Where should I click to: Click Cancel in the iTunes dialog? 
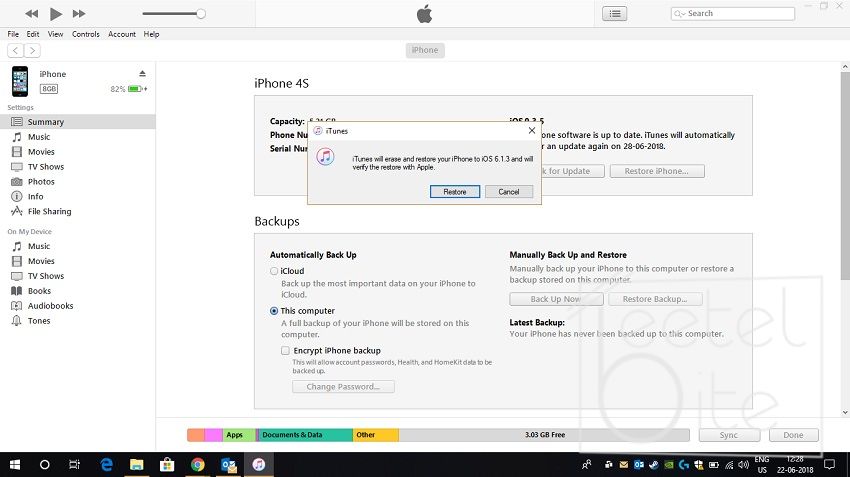coord(508,192)
